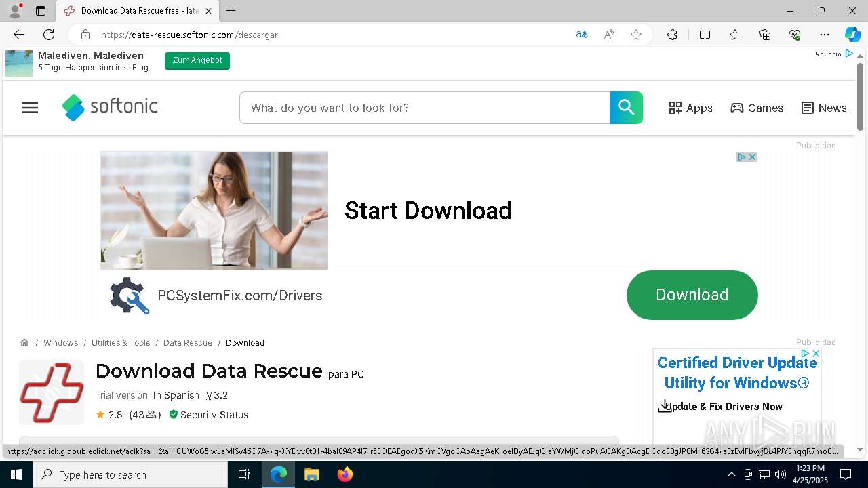
Task: Click the taskbar search box
Action: [130, 474]
